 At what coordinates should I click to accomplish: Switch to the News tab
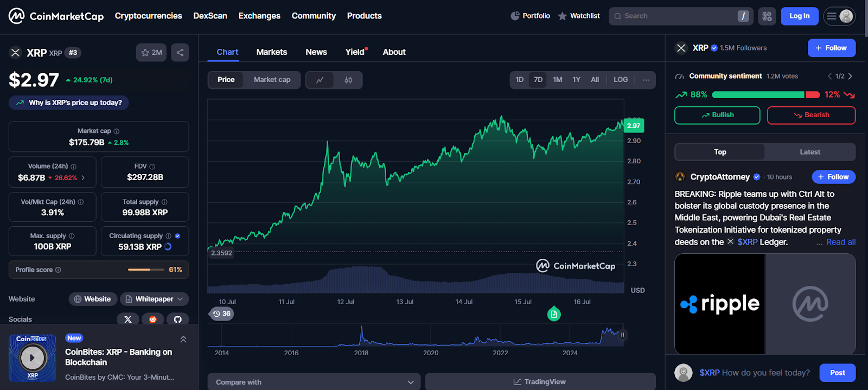[x=316, y=52]
